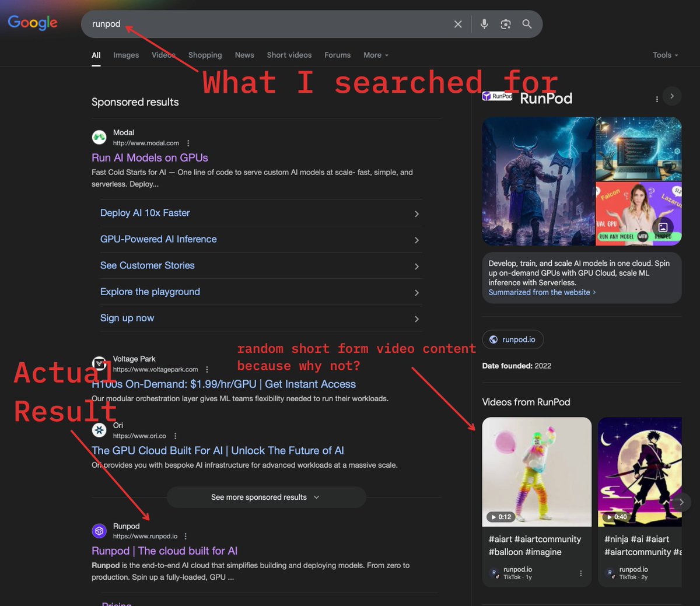
Task: Open The GPU Cloud Built For AI link
Action: pyautogui.click(x=218, y=450)
